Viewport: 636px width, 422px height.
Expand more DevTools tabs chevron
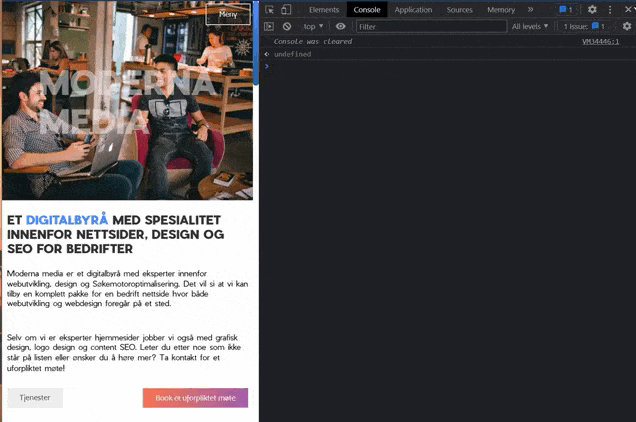pyautogui.click(x=531, y=9)
